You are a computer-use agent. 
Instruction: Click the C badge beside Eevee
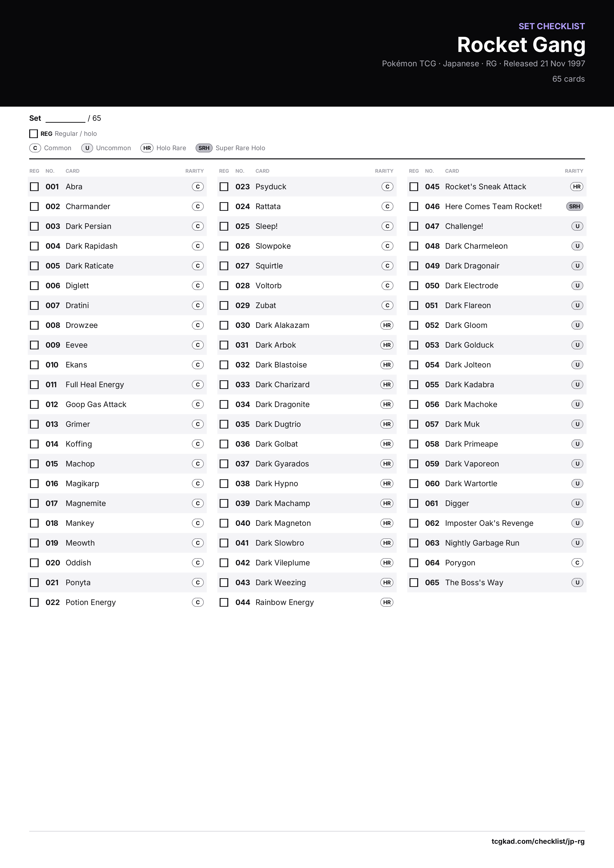tap(198, 345)
